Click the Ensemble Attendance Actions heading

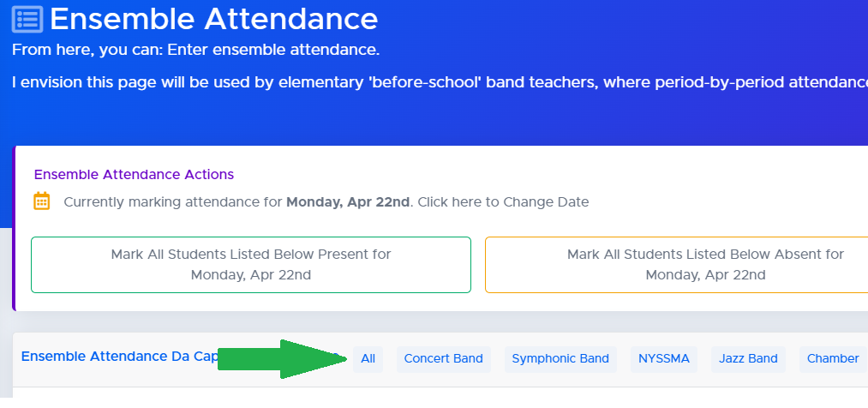tap(134, 174)
